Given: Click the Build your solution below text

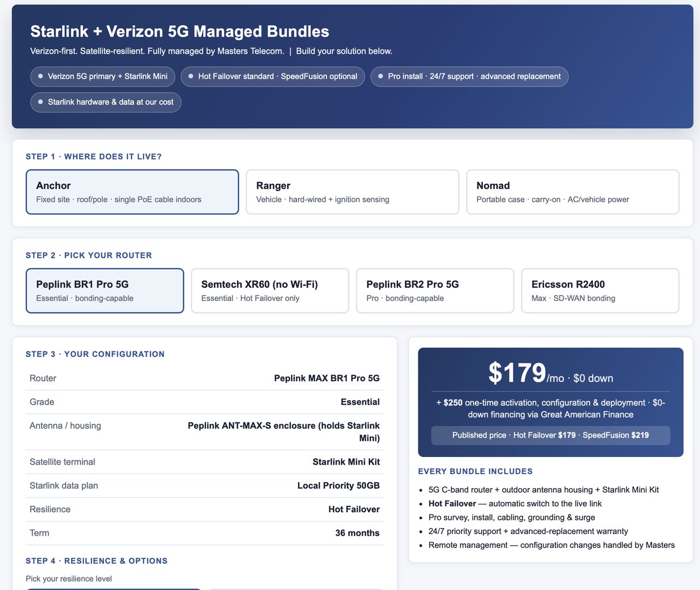Looking at the screenshot, I should click(x=345, y=51).
